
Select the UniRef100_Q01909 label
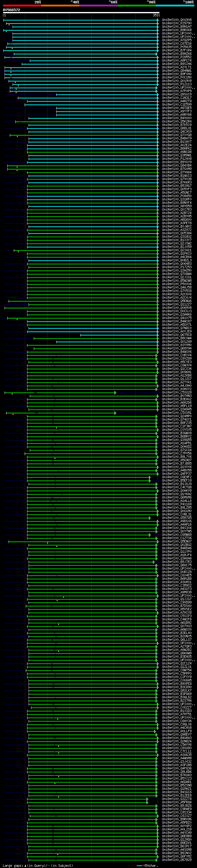(x=176, y=81)
